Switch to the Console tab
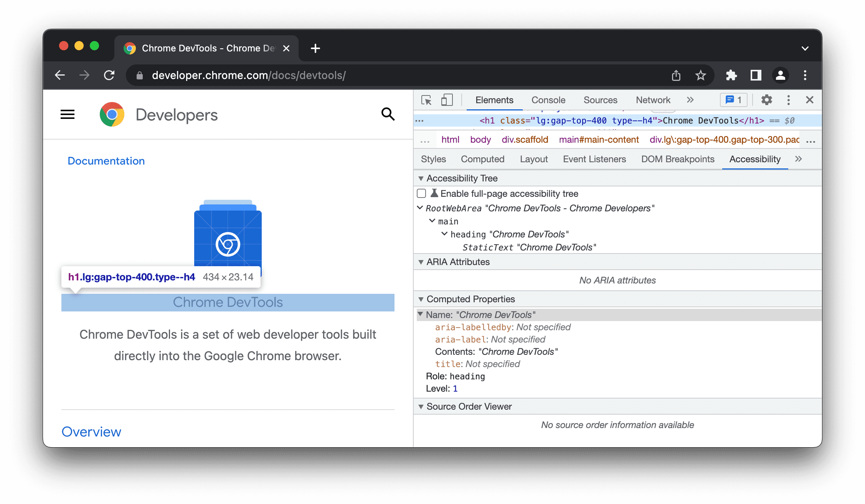This screenshot has width=865, height=504. 548,100
